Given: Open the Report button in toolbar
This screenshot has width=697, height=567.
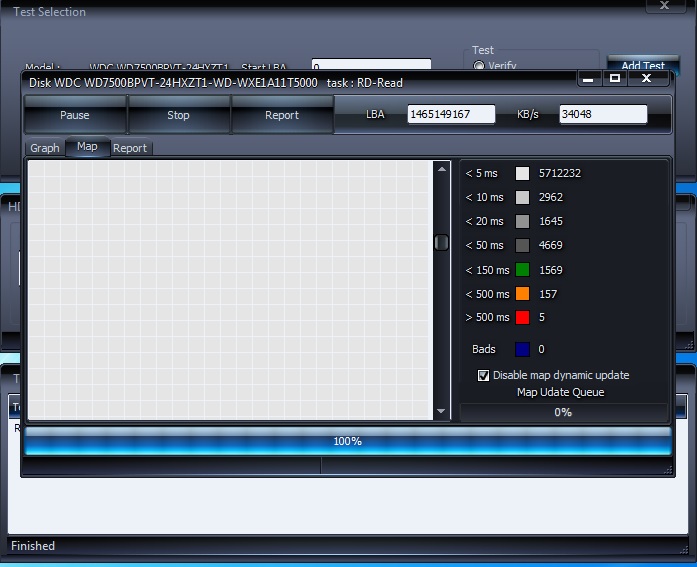Looking at the screenshot, I should point(282,115).
